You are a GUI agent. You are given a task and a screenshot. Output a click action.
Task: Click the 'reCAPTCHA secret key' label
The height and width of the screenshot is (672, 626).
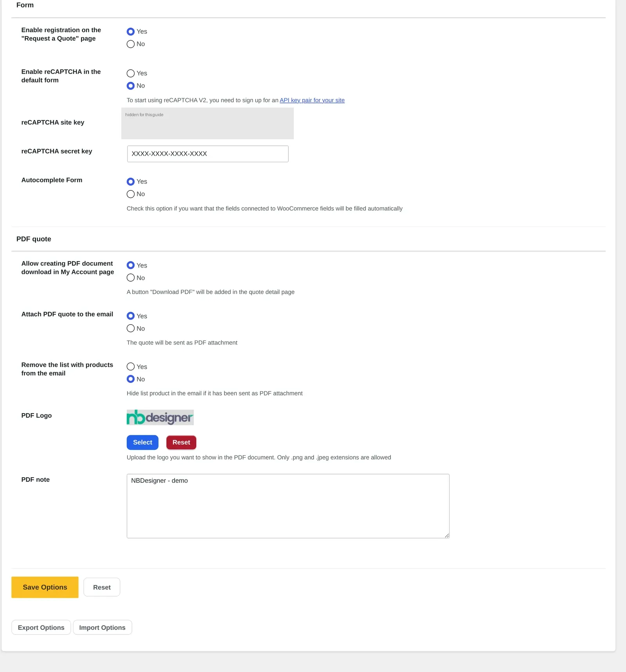[x=57, y=151]
